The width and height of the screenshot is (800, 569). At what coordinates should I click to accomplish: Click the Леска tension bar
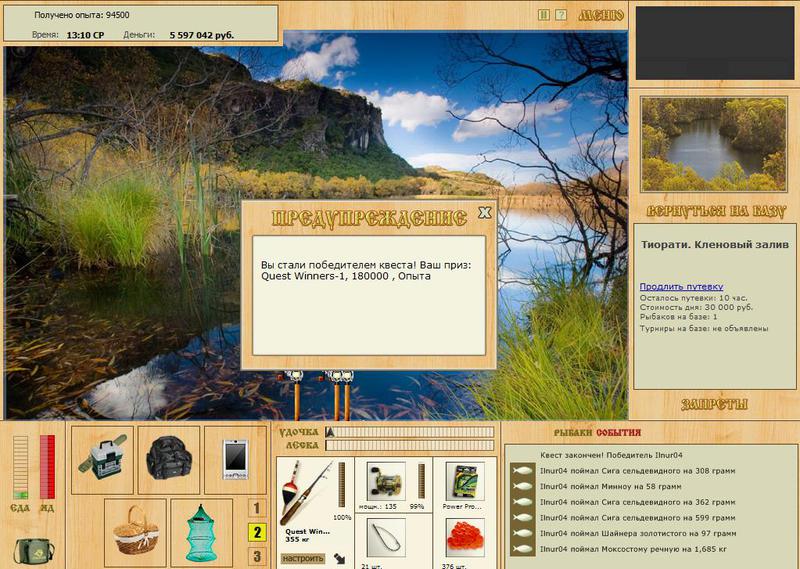click(x=410, y=446)
